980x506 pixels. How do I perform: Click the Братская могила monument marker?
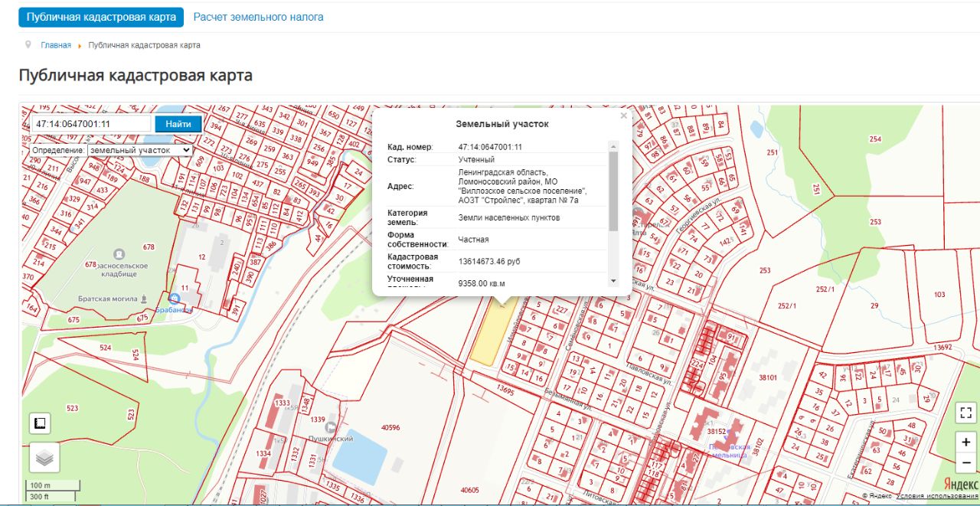pos(143,298)
